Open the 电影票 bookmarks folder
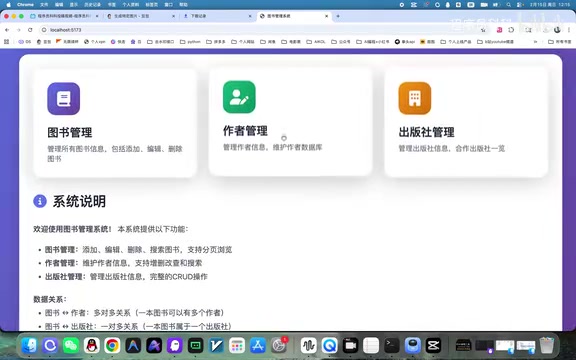This screenshot has height=360, width=576. coord(291,42)
